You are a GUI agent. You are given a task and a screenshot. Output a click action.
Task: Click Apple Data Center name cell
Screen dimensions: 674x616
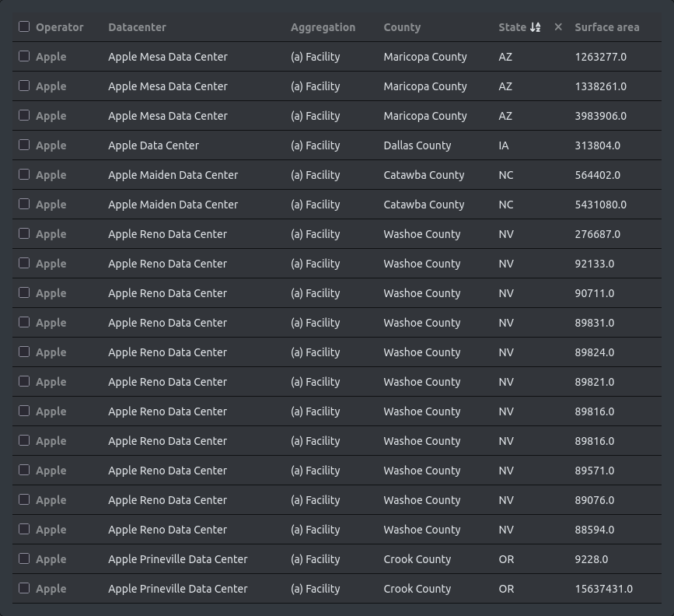tap(153, 145)
